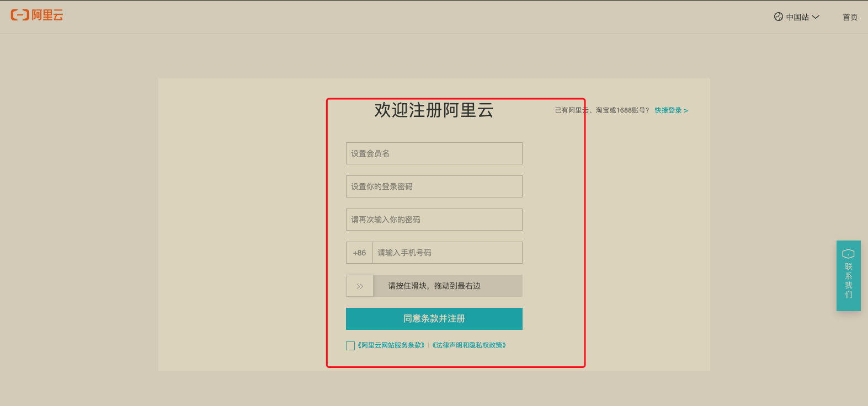Click the chat icon above 联系我们
Viewport: 868px width, 406px height.
coord(849,254)
